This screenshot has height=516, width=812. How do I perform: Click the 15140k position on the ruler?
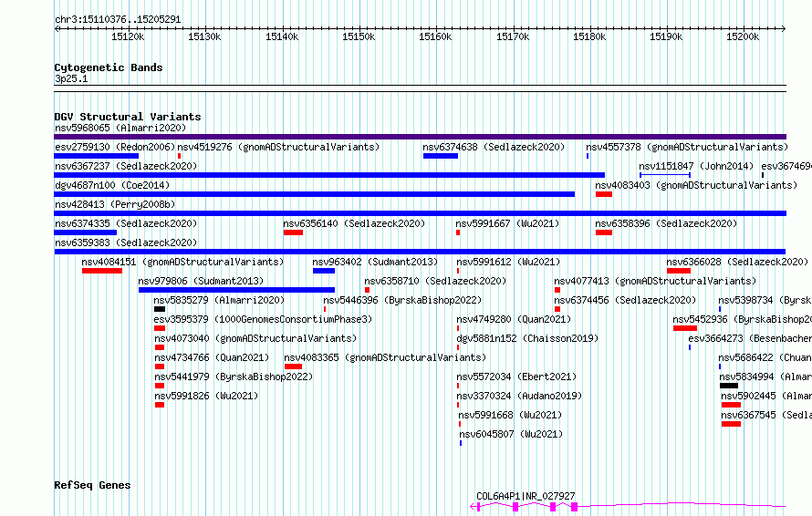(x=282, y=36)
